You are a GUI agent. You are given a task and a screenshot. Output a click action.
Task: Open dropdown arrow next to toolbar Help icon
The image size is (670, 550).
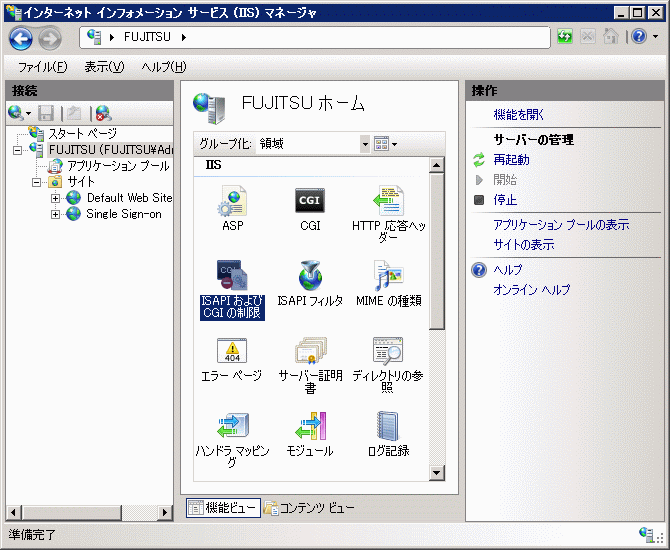pos(655,37)
